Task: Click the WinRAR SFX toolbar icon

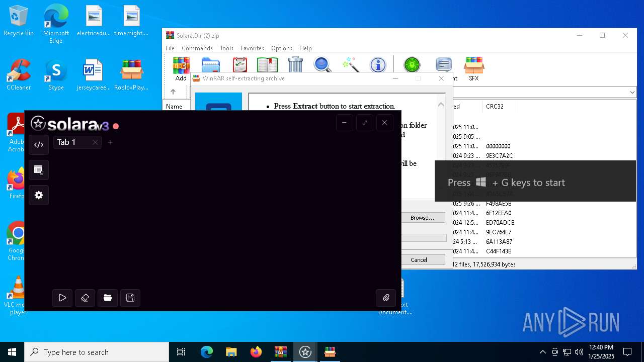Action: [x=474, y=68]
